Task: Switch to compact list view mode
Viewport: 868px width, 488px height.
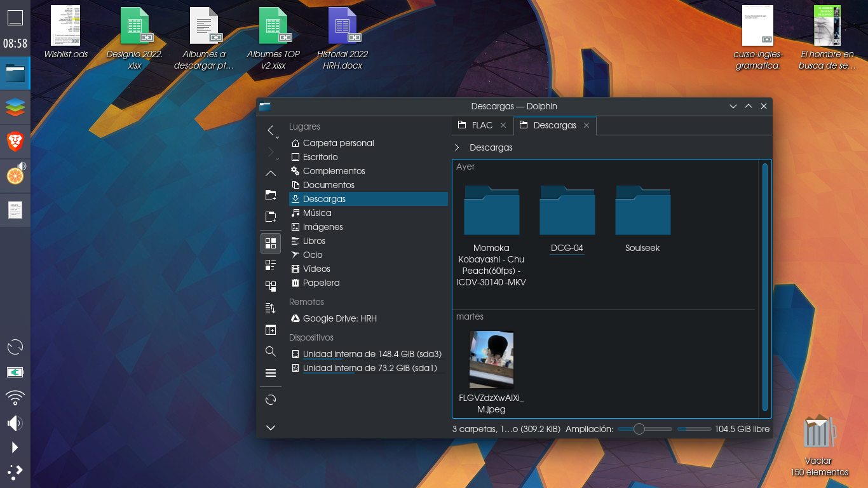Action: [x=271, y=265]
